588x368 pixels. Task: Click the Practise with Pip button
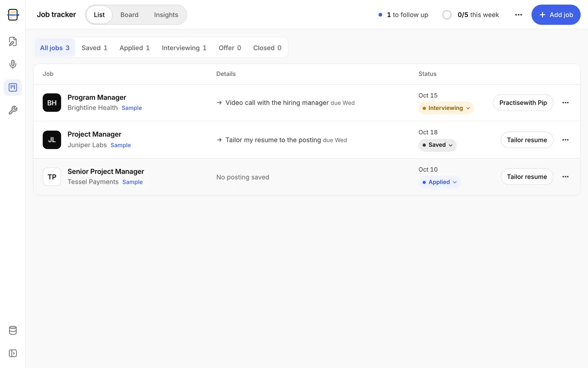[523, 103]
